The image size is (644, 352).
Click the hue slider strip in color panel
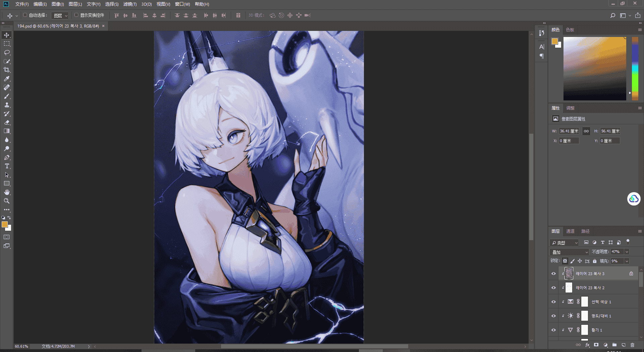[635, 69]
